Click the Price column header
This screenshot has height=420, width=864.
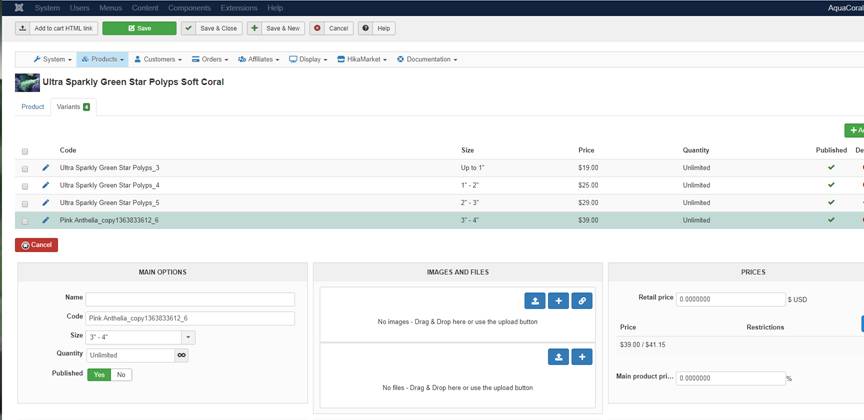(586, 150)
